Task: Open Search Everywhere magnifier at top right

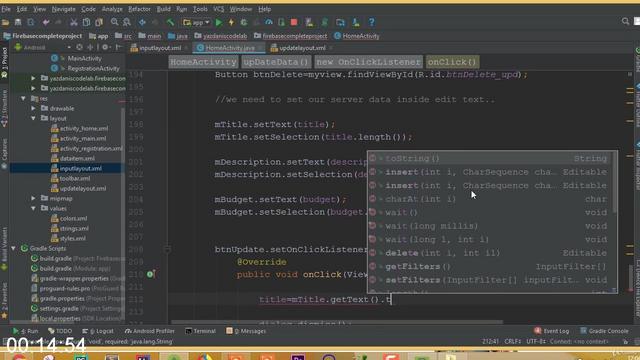Action: tap(625, 21)
